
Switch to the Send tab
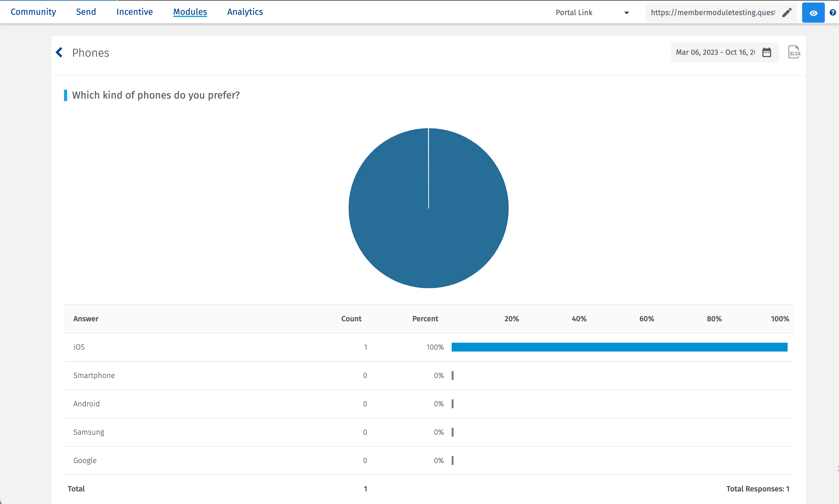(x=86, y=12)
